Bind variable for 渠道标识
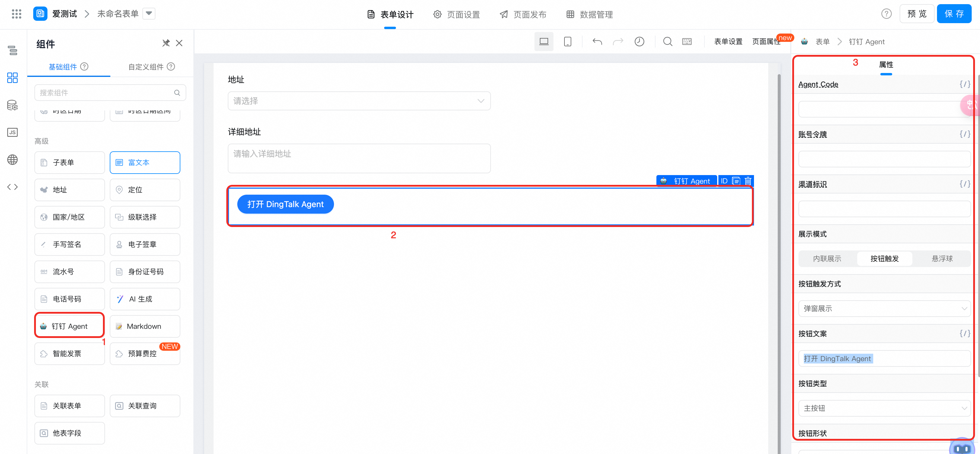 pyautogui.click(x=965, y=184)
